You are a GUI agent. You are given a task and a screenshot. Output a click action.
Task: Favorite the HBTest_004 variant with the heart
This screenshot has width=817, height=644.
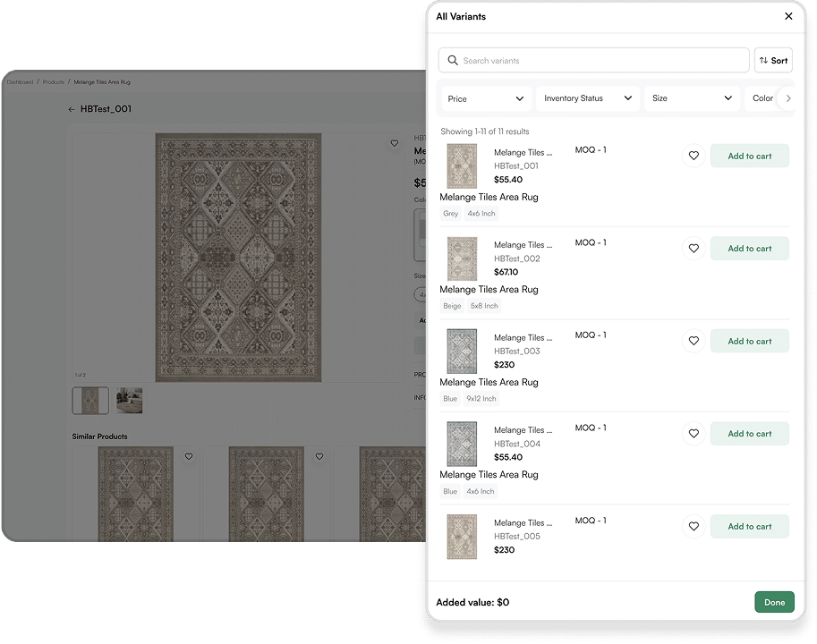(x=694, y=433)
